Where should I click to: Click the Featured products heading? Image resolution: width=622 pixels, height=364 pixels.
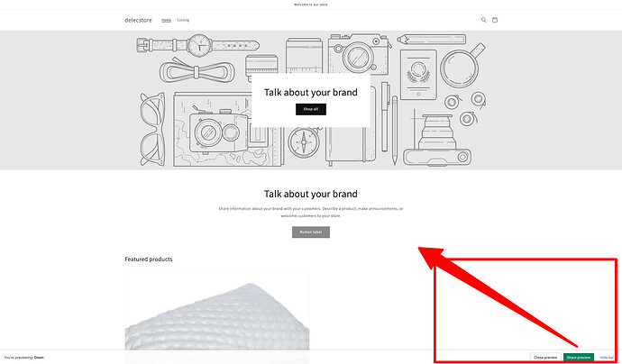tap(149, 259)
